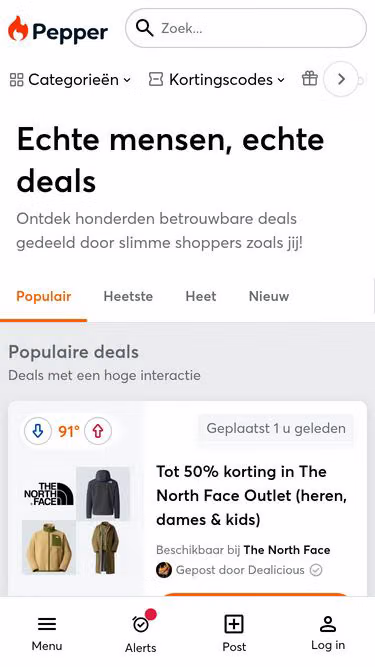Viewport: 375px width, 667px height.
Task: Open the North Face Outlet deal title
Action: point(252,495)
